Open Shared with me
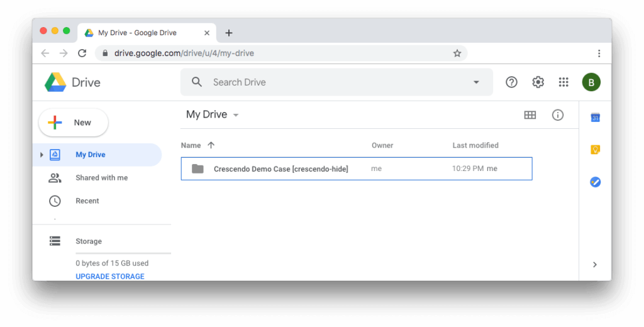The width and height of the screenshot is (644, 327). point(101,178)
